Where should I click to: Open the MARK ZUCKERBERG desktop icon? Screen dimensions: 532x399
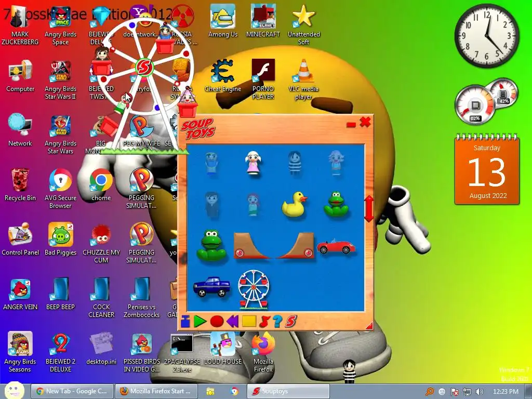tap(20, 25)
